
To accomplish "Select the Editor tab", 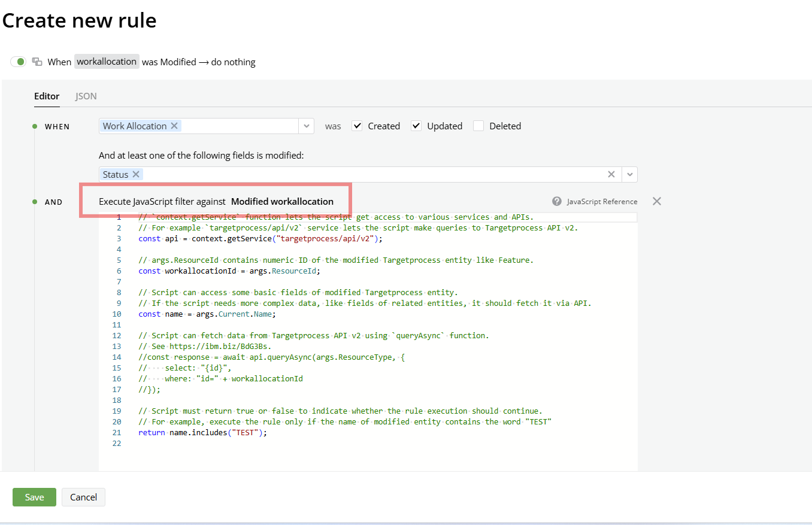I will [47, 96].
